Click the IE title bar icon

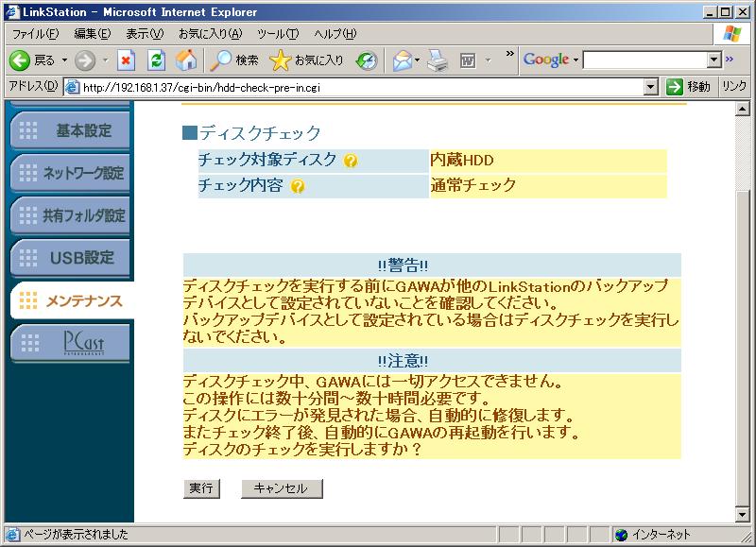tap(12, 11)
